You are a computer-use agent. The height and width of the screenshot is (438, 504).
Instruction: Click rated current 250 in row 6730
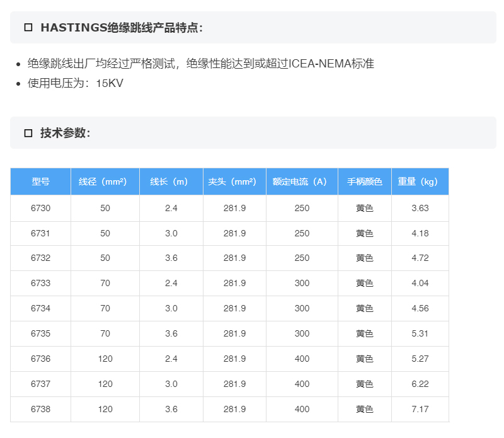click(302, 208)
